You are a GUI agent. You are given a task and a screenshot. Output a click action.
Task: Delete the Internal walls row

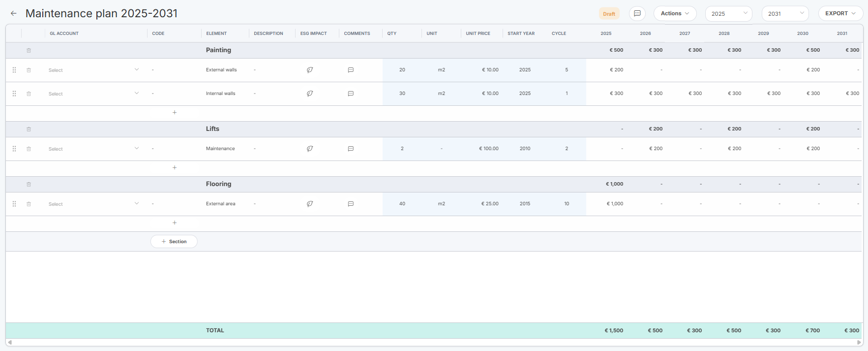pos(29,94)
